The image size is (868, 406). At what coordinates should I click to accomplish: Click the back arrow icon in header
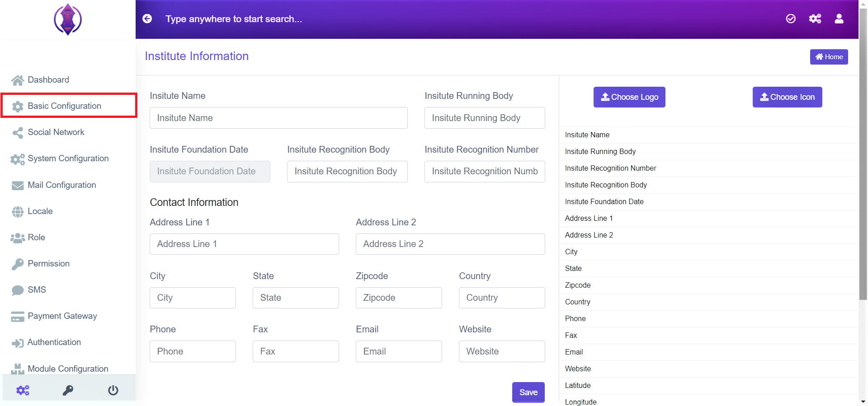pos(147,19)
